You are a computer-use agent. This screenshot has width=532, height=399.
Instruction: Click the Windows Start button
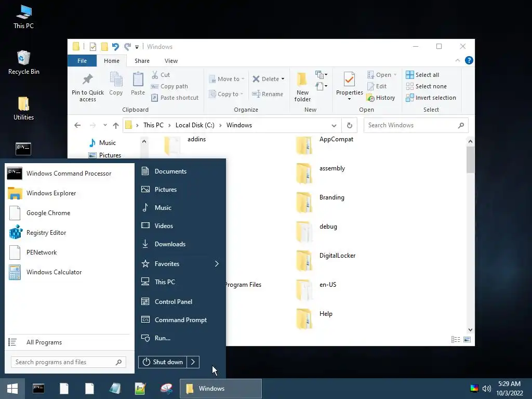point(12,389)
